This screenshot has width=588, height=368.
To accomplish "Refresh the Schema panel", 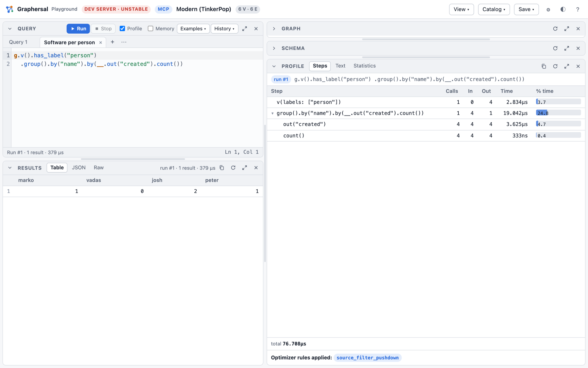I will 555,48.
